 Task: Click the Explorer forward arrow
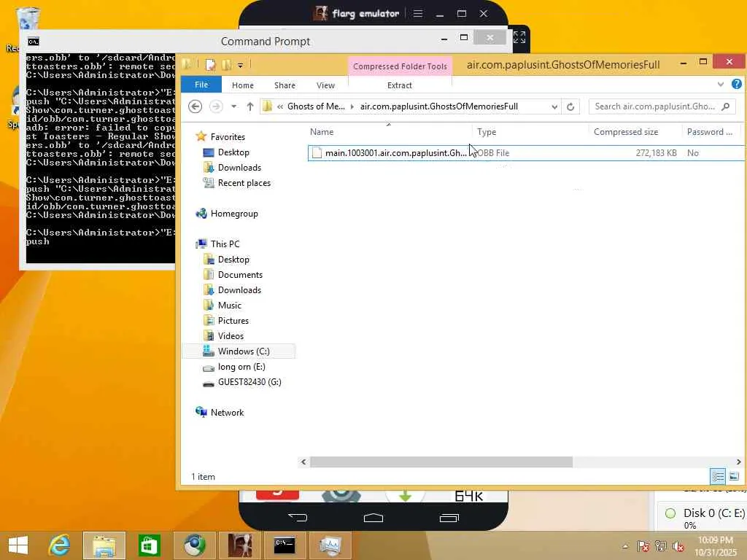tap(216, 106)
